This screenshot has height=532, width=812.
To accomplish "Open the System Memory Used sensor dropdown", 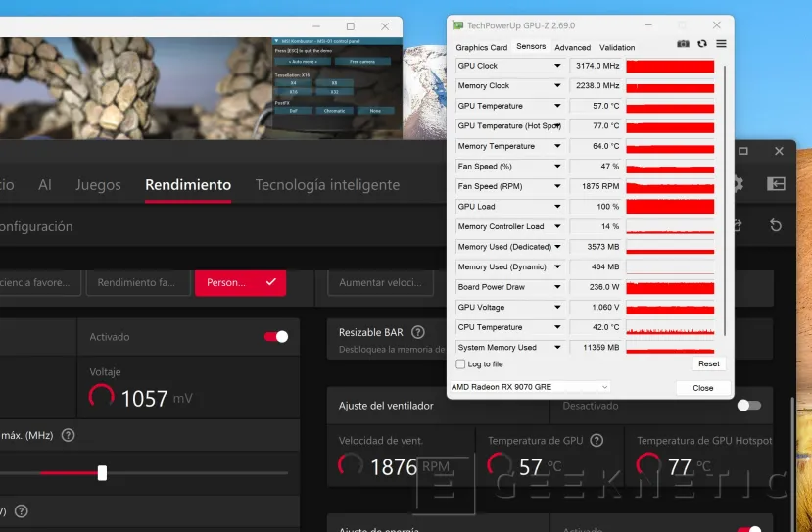I will click(x=557, y=348).
